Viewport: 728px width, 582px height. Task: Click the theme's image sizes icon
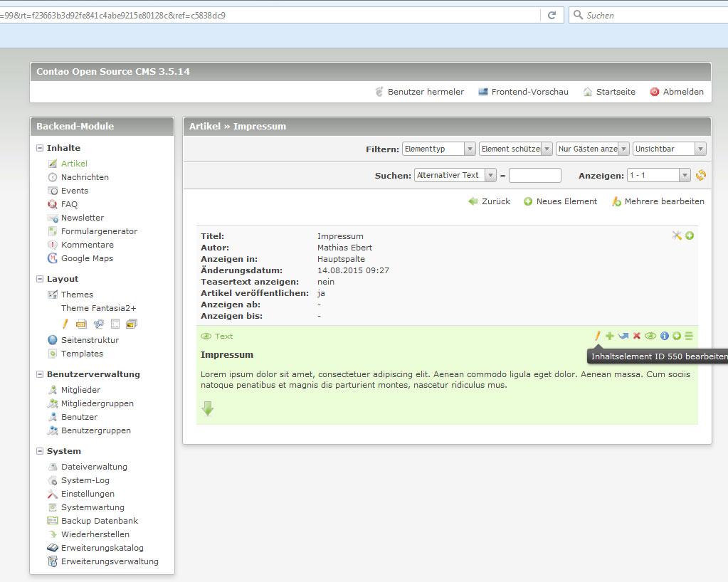click(132, 324)
